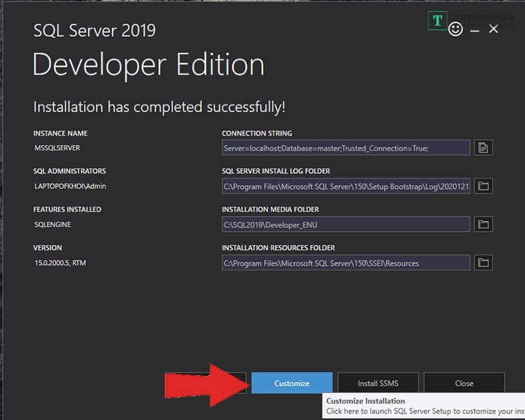525x420 pixels.
Task: Close the installer using the top X icon
Action: [x=493, y=29]
